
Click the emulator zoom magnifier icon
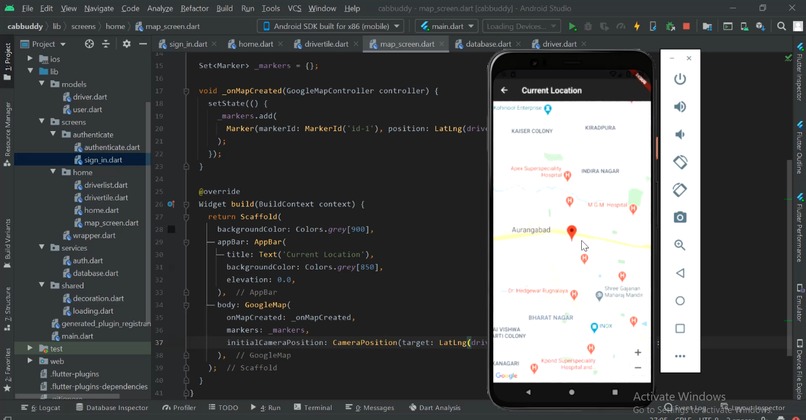tap(680, 245)
